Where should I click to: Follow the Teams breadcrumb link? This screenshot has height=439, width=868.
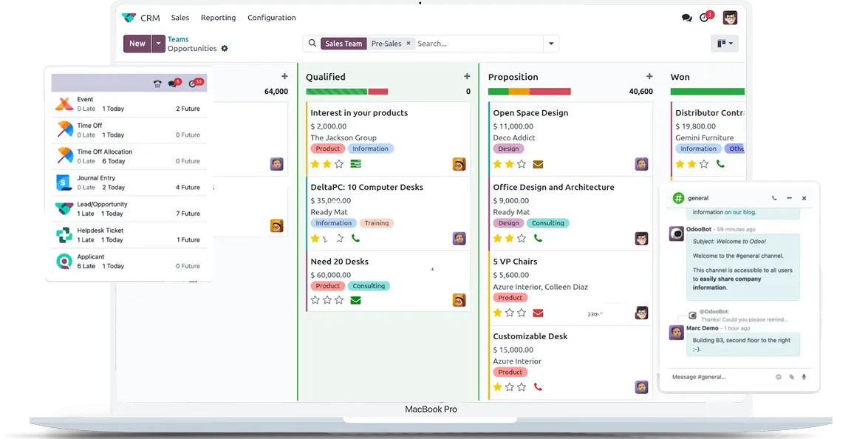click(x=178, y=39)
